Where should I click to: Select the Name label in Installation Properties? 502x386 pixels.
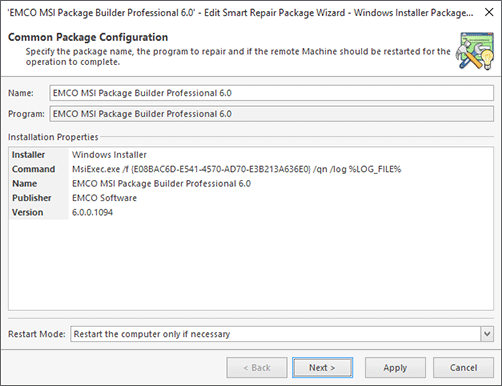24,183
